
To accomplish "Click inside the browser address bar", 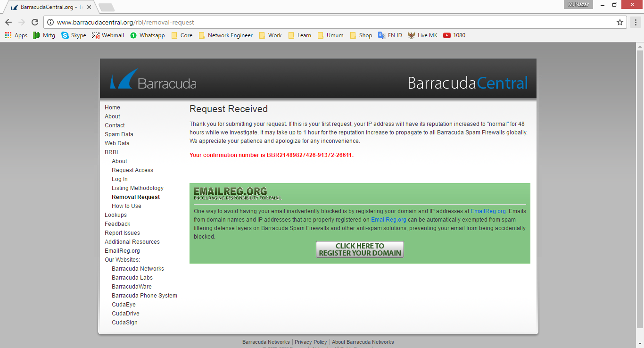I will click(x=189, y=22).
